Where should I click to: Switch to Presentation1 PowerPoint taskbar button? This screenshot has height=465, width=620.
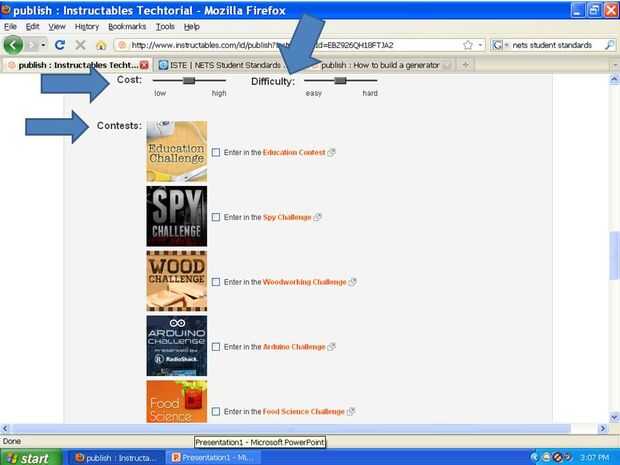coord(214,458)
